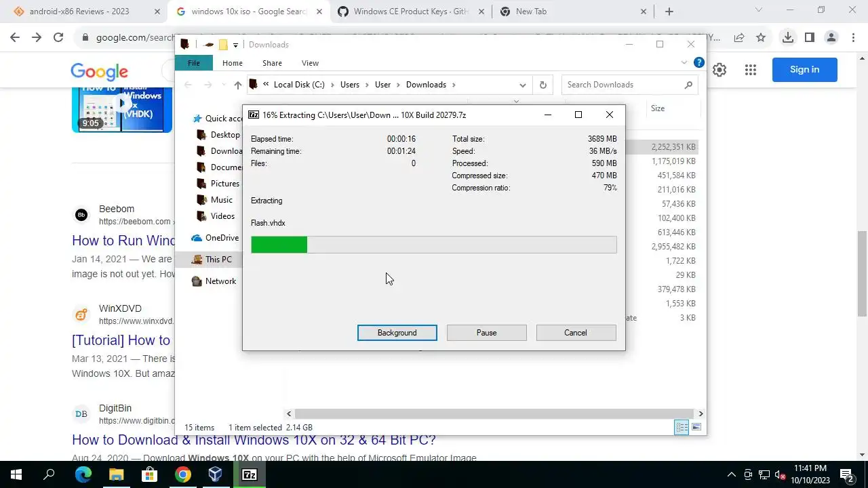Go up one folder level in Explorer
The height and width of the screenshot is (488, 868).
pyautogui.click(x=237, y=85)
